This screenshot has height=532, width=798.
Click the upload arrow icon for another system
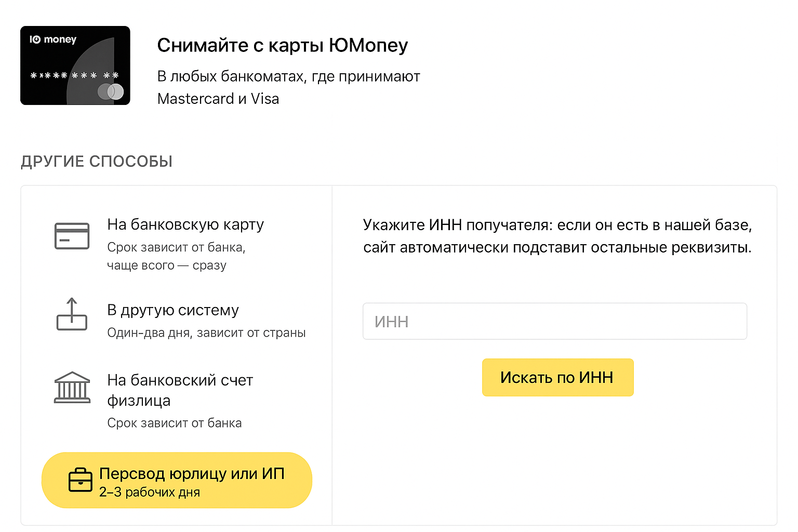72,314
